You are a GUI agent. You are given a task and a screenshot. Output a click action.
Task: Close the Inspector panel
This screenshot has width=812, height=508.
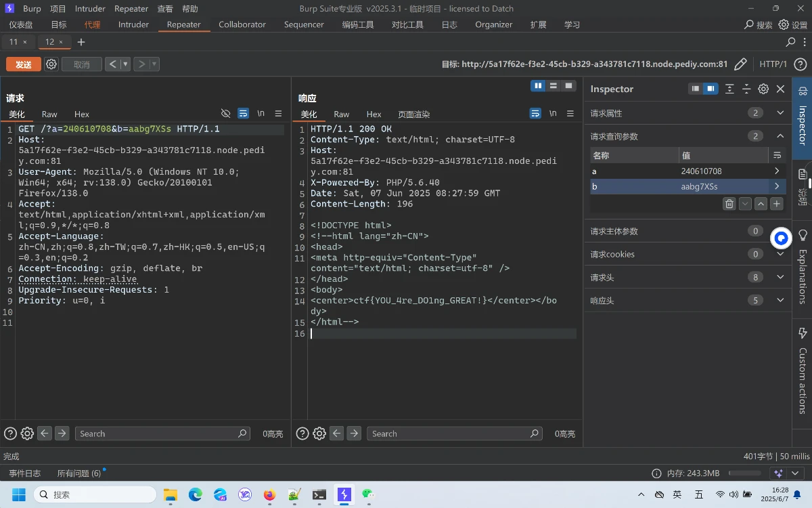tap(780, 89)
